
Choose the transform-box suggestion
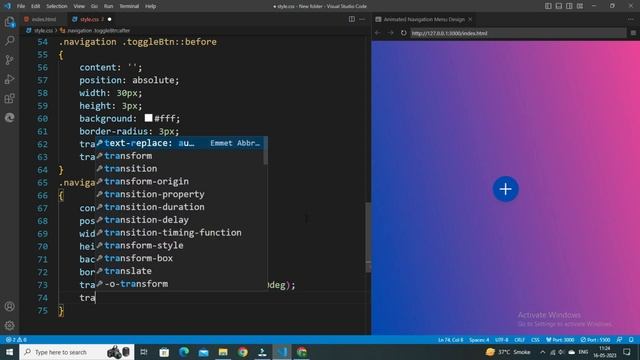(x=180, y=258)
